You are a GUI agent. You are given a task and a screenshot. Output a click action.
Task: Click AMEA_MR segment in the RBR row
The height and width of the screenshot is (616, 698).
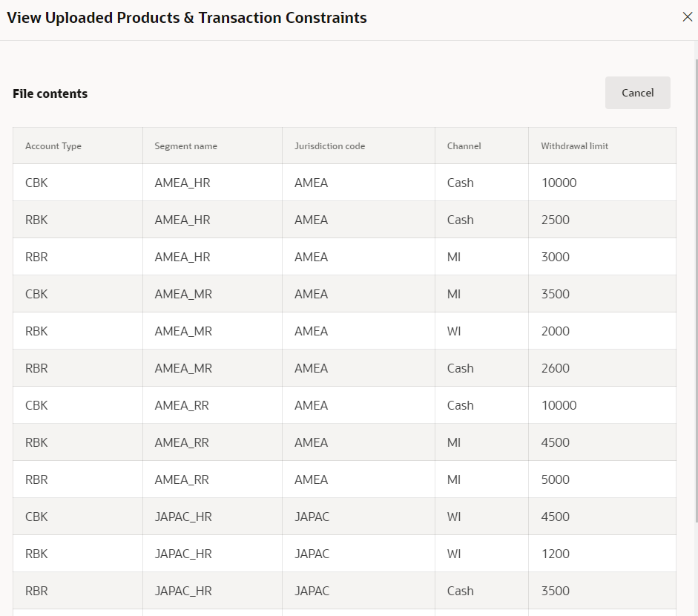[183, 368]
